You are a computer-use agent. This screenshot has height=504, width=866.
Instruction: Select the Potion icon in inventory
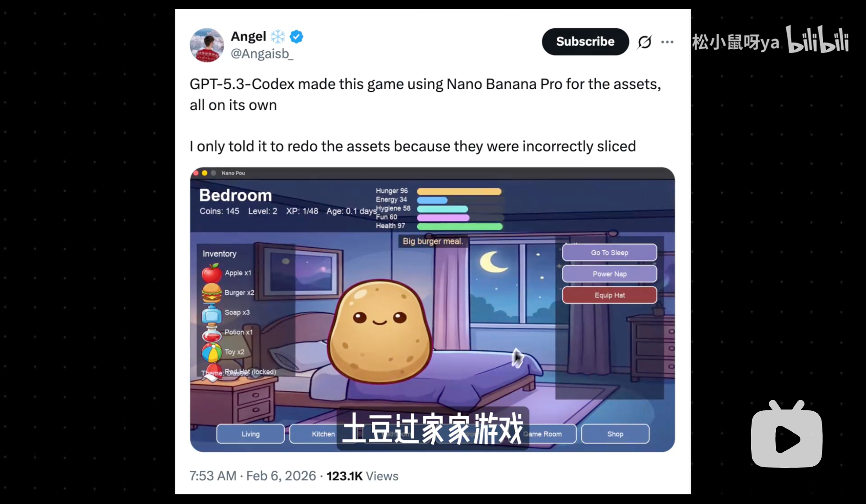point(212,333)
